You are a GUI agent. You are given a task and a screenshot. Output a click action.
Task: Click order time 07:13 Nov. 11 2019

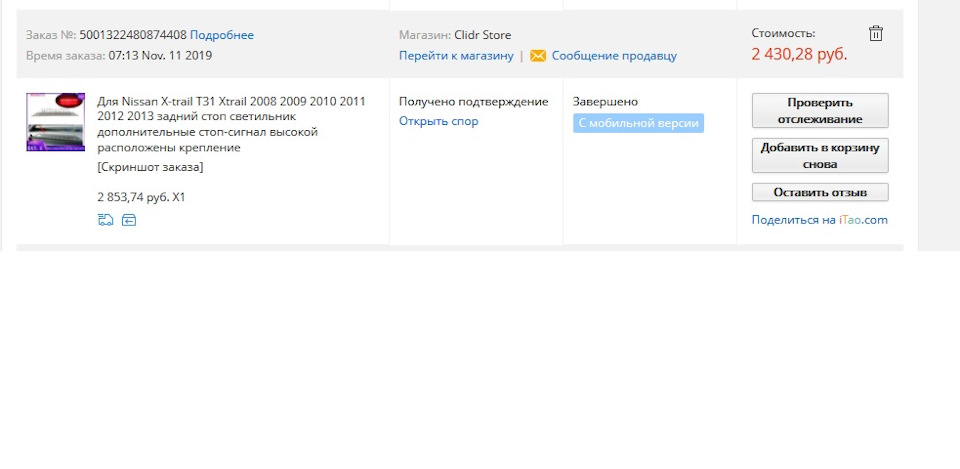(x=160, y=56)
